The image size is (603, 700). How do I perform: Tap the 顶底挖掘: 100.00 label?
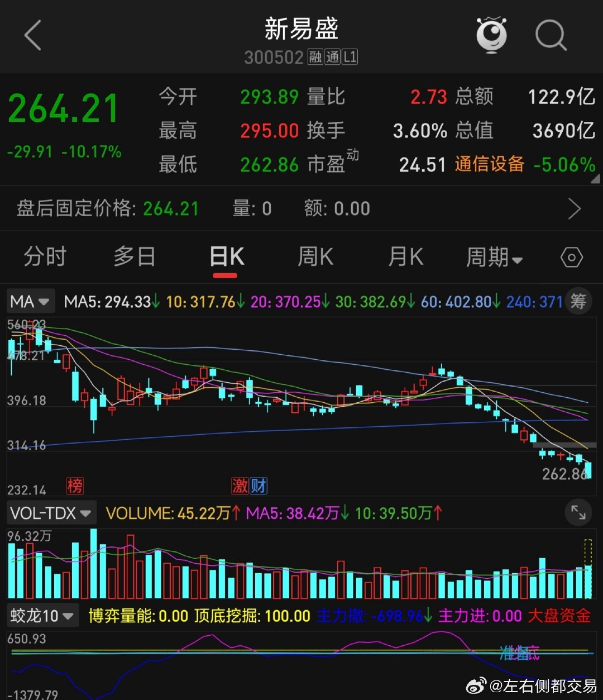[x=252, y=616]
